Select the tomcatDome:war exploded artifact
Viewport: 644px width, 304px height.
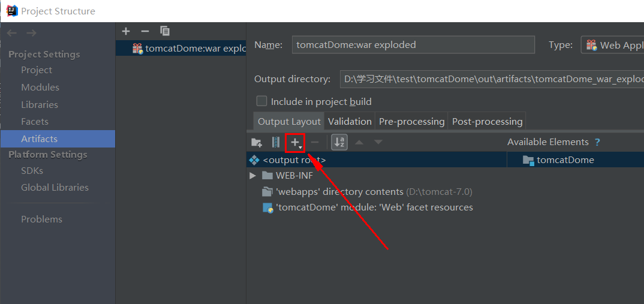pyautogui.click(x=189, y=49)
